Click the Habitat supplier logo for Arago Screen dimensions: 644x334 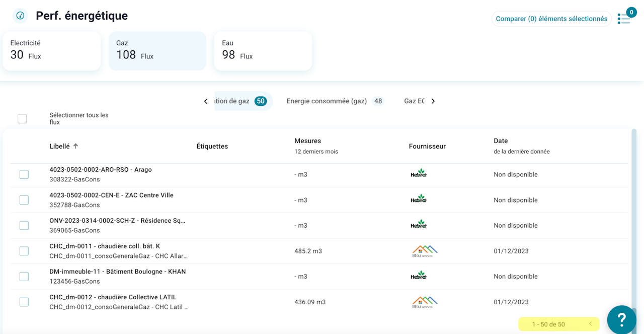coord(418,174)
